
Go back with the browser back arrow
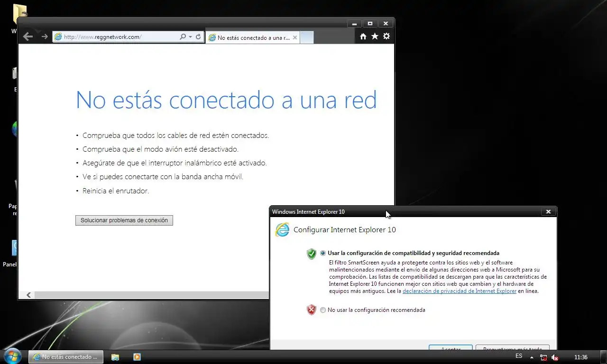pos(28,36)
